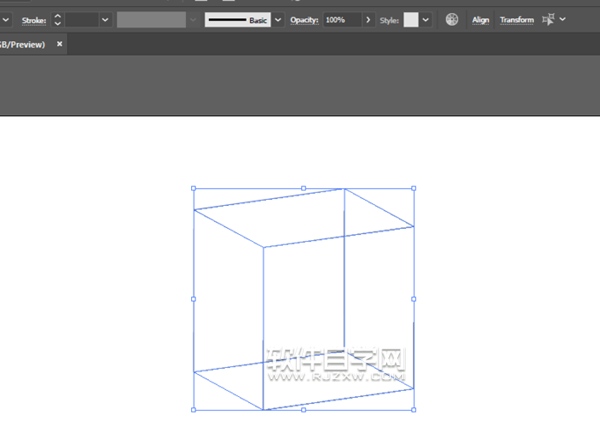Image resolution: width=600 pixels, height=433 pixels.
Task: Close the document tab
Action: point(59,45)
